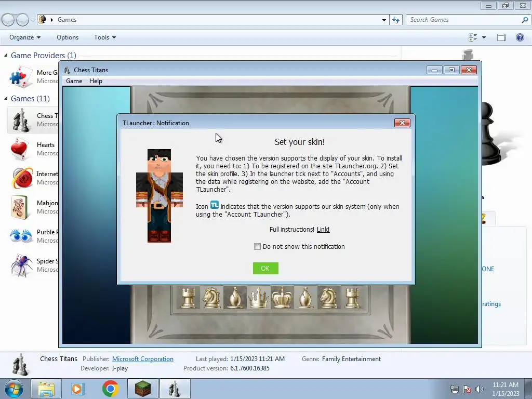The image size is (532, 399).
Task: Select the left white knight chess piece
Action: [212, 298]
